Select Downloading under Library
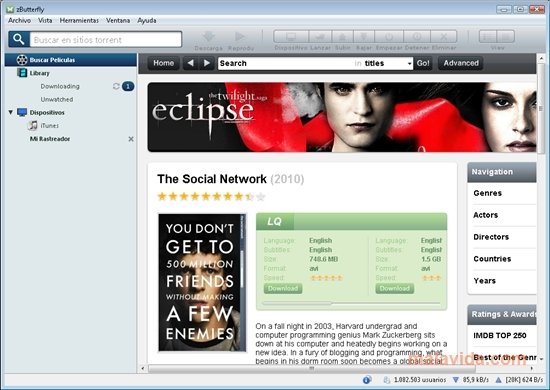This screenshot has height=390, width=550. click(60, 86)
